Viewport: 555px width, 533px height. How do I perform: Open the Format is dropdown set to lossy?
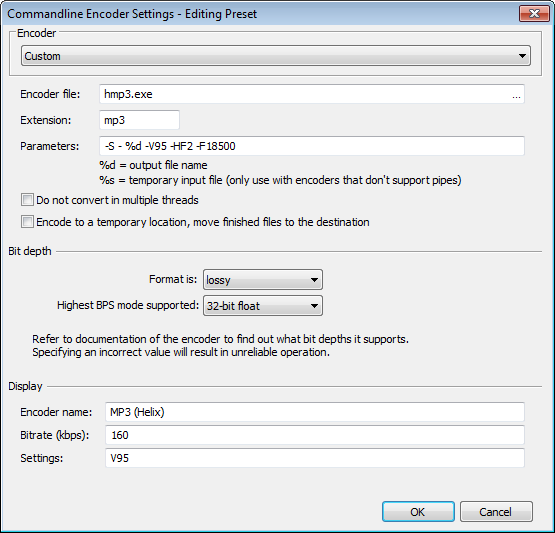263,280
